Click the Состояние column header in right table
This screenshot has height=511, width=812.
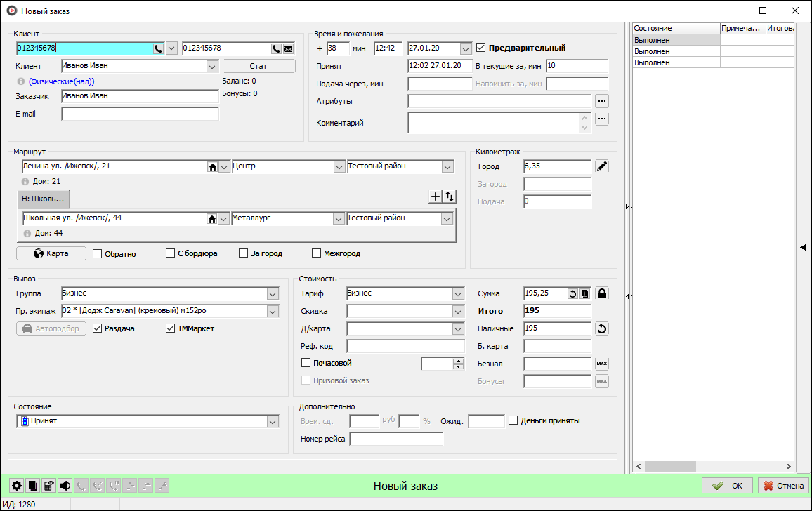pyautogui.click(x=676, y=28)
